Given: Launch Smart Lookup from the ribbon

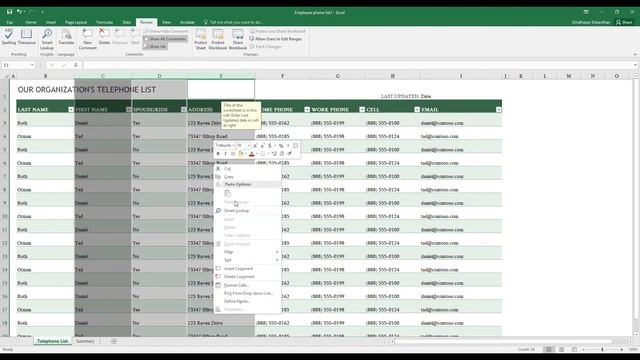Looking at the screenshot, I should coord(47,39).
